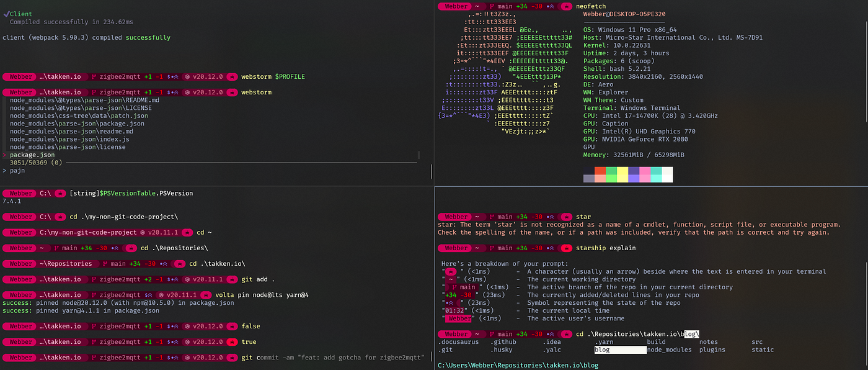This screenshot has height=370, width=868.
Task: Click the yellow swatch in the neofetch palette
Action: 622,171
